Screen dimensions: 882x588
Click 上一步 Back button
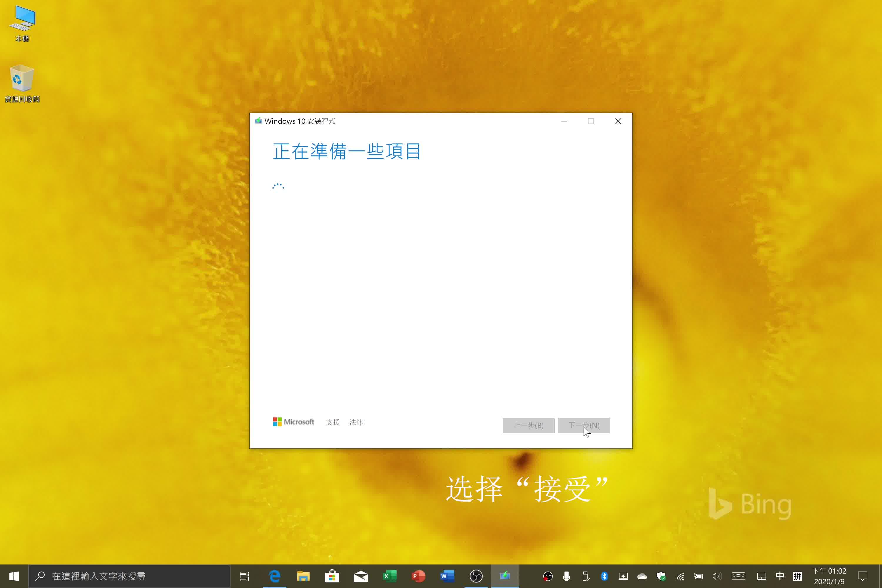tap(529, 425)
